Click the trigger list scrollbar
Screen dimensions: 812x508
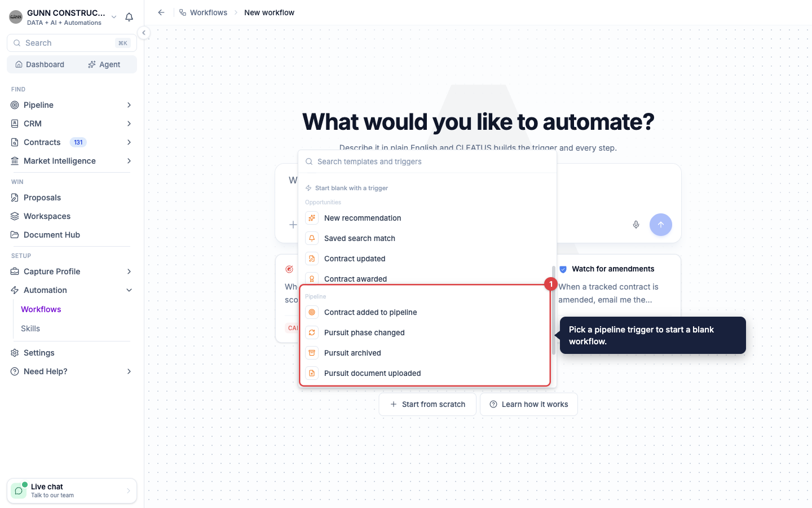pyautogui.click(x=554, y=310)
